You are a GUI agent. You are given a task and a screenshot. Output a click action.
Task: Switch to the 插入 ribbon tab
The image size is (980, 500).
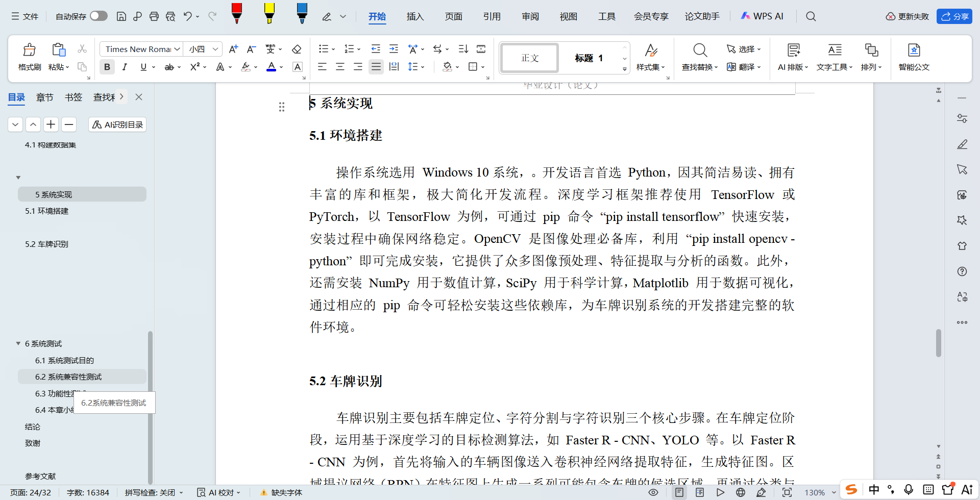pyautogui.click(x=415, y=16)
